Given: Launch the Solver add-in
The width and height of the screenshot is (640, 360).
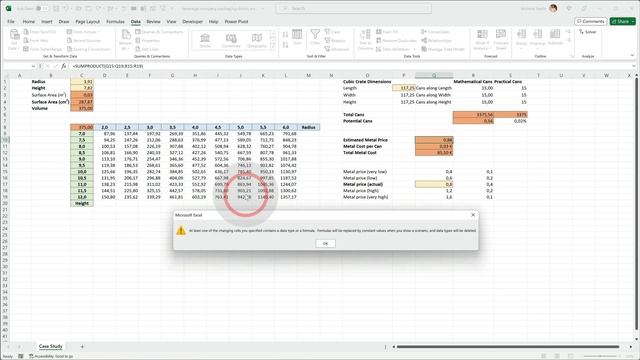Looking at the screenshot, I should click(588, 32).
